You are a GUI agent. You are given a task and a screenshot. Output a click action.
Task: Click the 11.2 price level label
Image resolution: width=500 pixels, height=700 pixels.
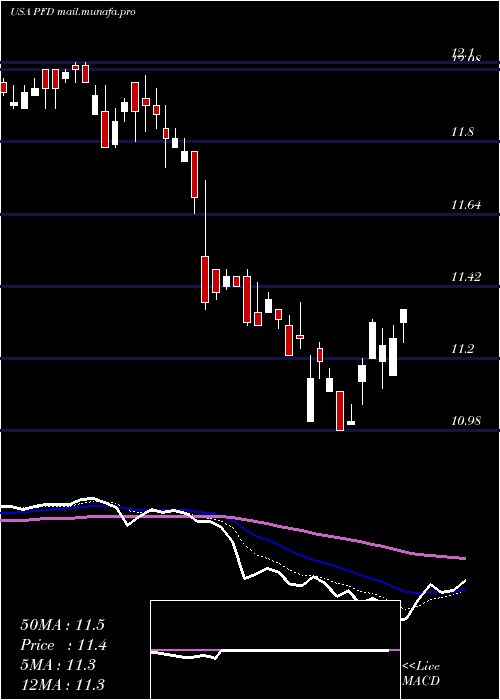(462, 349)
